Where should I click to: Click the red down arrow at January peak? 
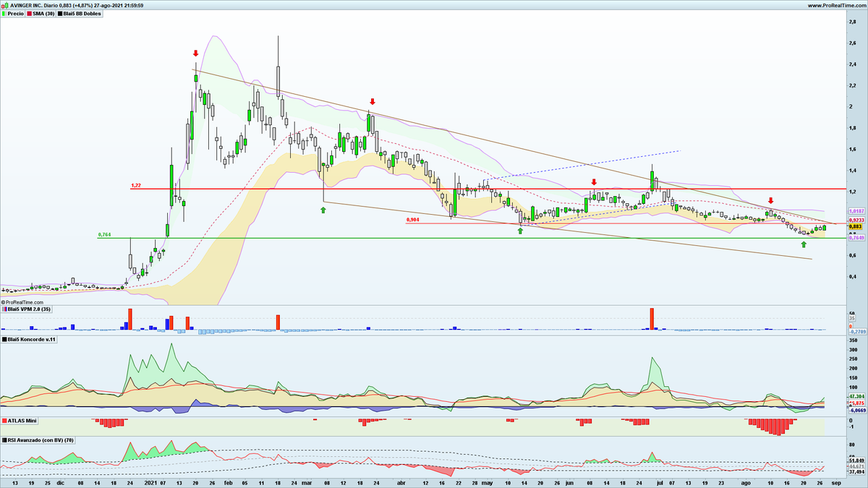(x=195, y=53)
